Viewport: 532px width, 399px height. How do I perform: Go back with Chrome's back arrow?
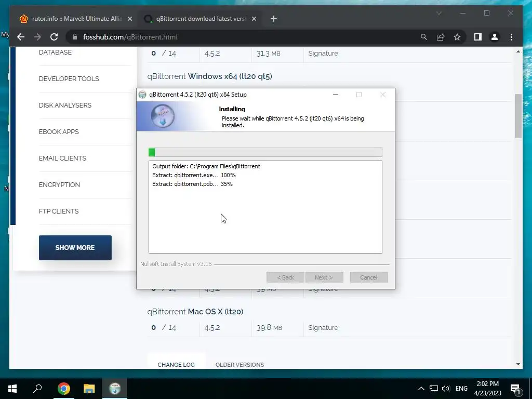click(21, 37)
